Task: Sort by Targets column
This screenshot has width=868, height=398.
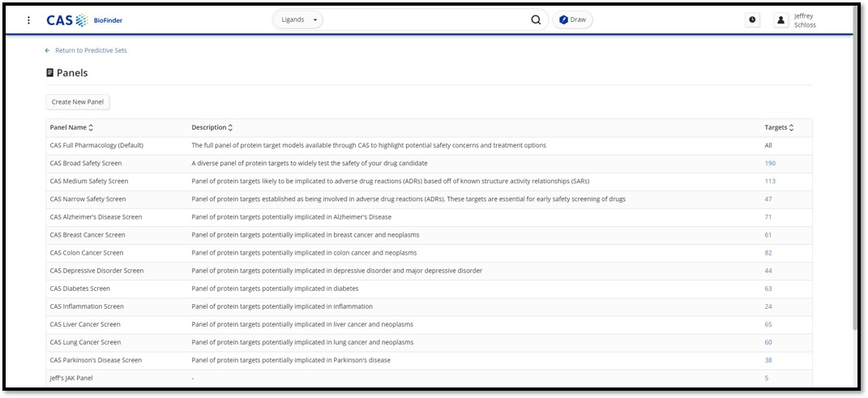Action: click(779, 127)
